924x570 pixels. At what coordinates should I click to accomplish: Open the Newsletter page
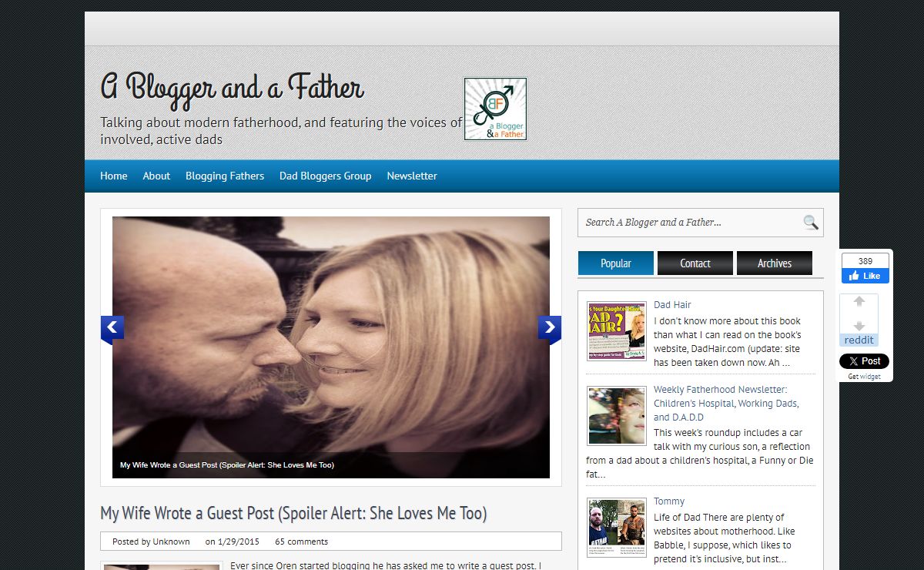(x=412, y=176)
